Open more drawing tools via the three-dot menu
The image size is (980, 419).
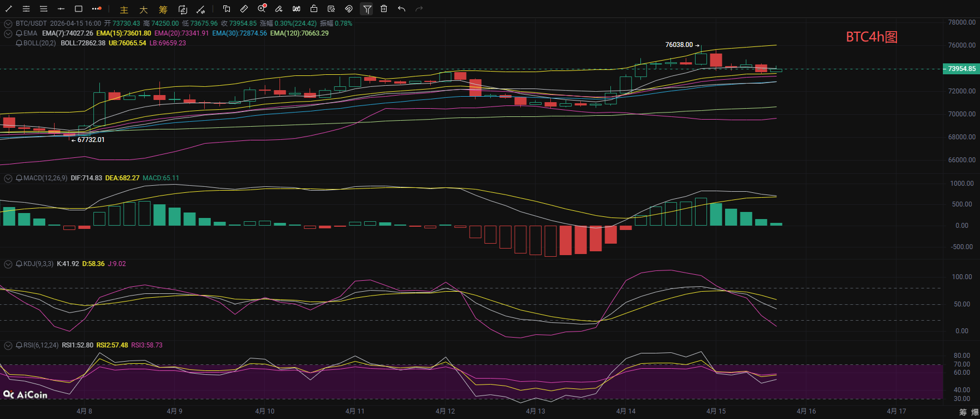tap(97, 9)
